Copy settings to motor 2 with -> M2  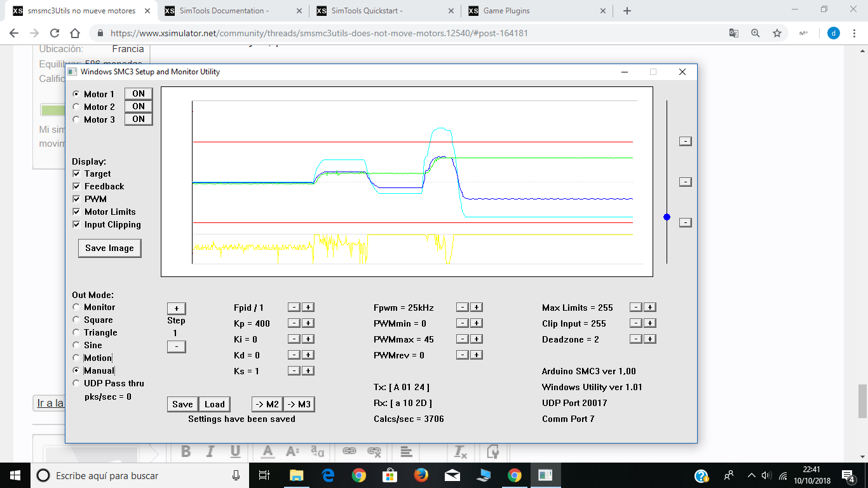pos(267,404)
